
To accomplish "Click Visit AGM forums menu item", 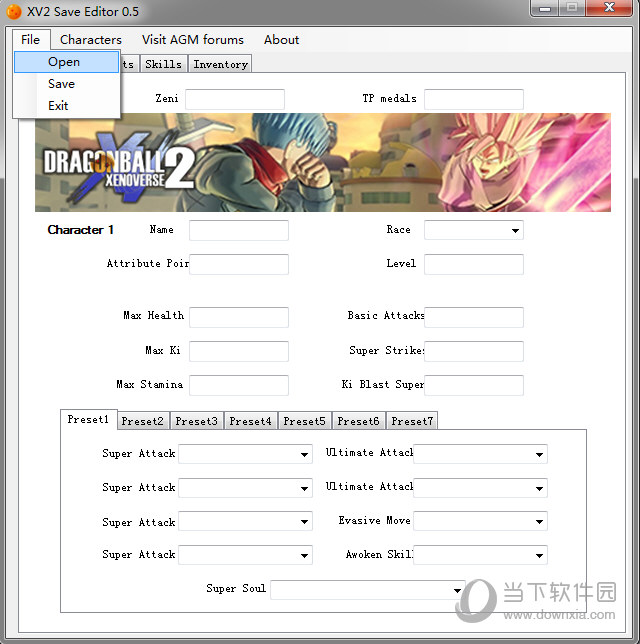I will pos(193,40).
